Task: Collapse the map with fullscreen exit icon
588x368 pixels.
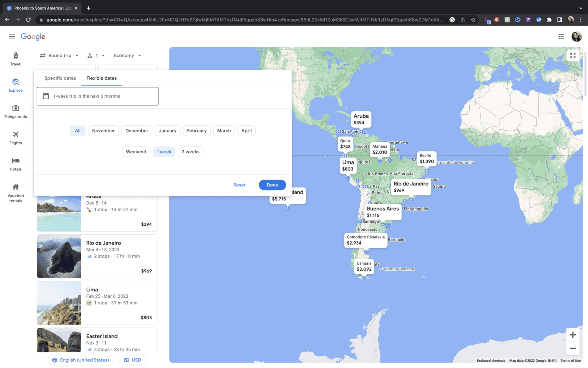Action: point(573,56)
